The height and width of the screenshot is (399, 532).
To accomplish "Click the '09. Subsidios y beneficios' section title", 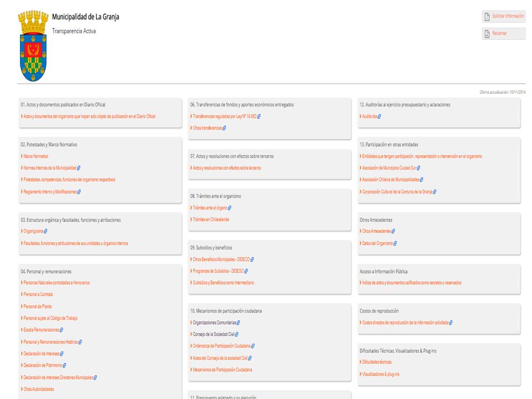I will coord(211,248).
